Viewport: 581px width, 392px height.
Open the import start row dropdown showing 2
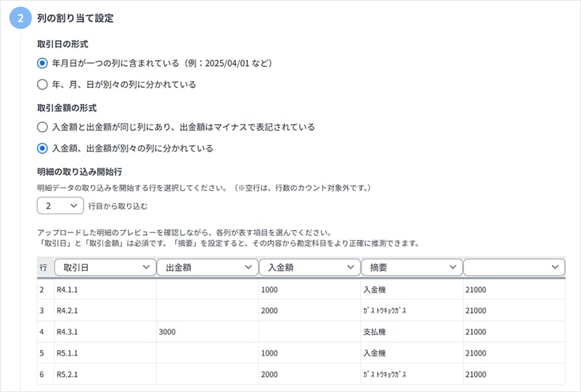(x=60, y=206)
